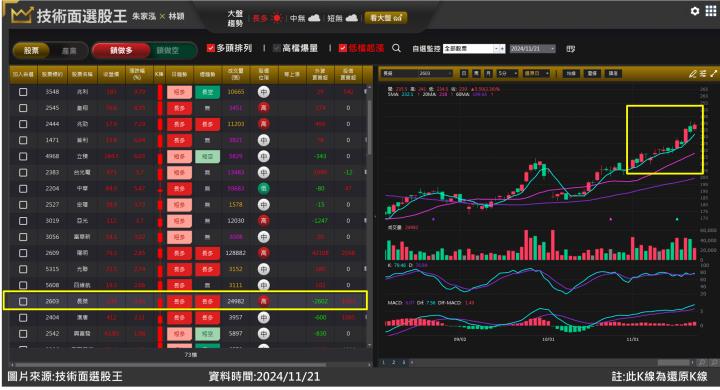The height and width of the screenshot is (390, 720).
Task: Click volume value 10665 for stock 3548
Action: click(236, 92)
